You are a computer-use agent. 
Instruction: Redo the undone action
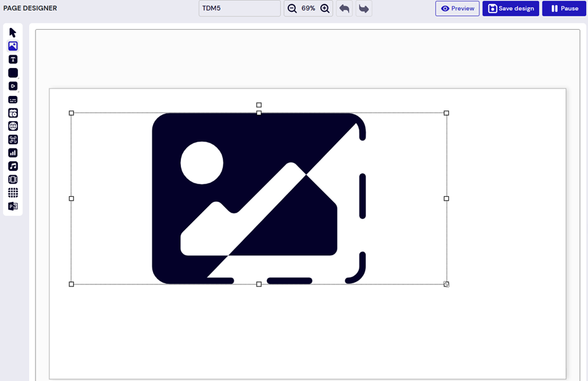point(363,8)
